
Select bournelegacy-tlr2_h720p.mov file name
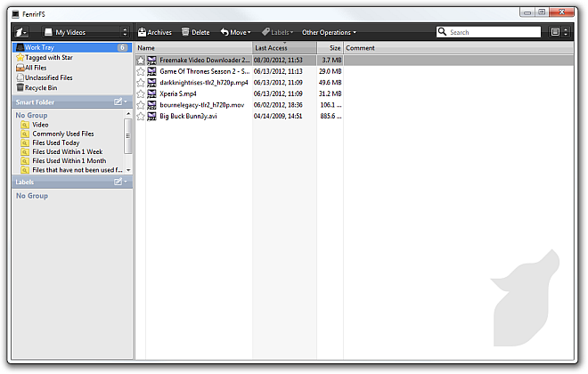(x=201, y=105)
